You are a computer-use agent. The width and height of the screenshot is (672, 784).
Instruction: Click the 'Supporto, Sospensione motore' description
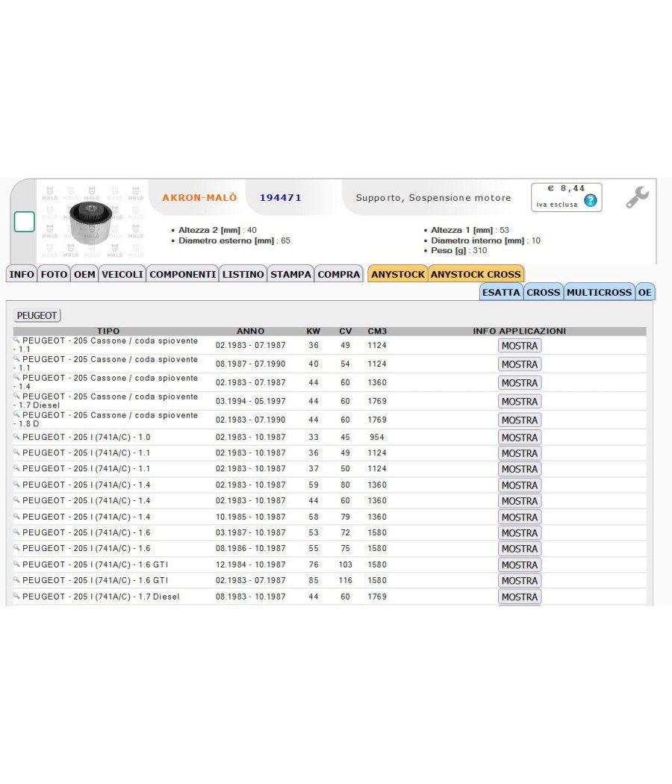click(434, 198)
